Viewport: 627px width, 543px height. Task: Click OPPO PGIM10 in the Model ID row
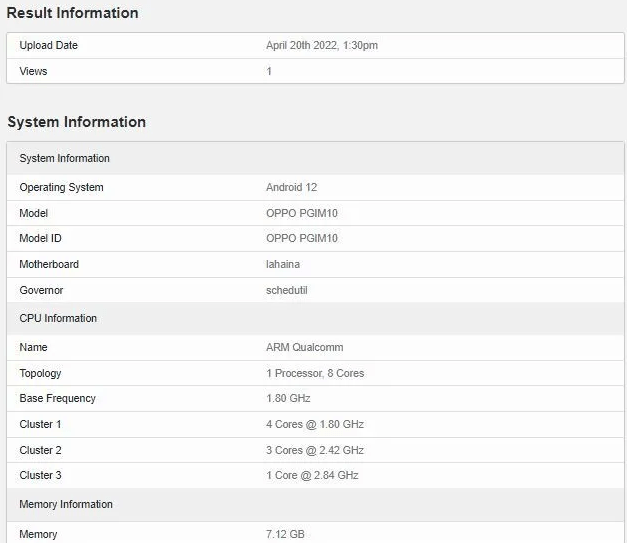point(302,238)
